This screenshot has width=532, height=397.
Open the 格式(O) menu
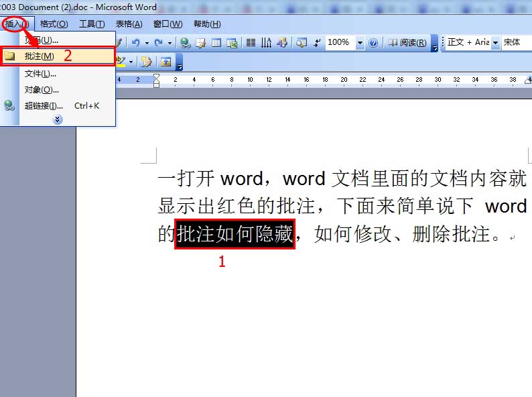54,24
